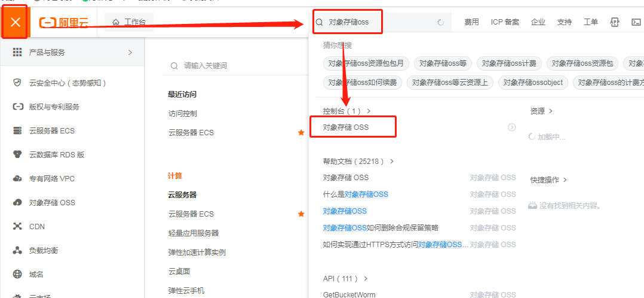Click the CDN icon in the sidebar
644x298 pixels.
[17, 226]
